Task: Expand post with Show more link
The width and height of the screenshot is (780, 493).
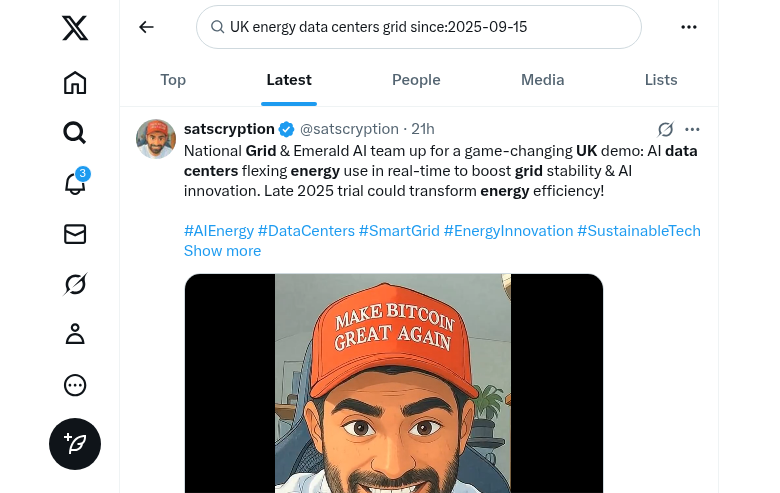Action: (222, 251)
